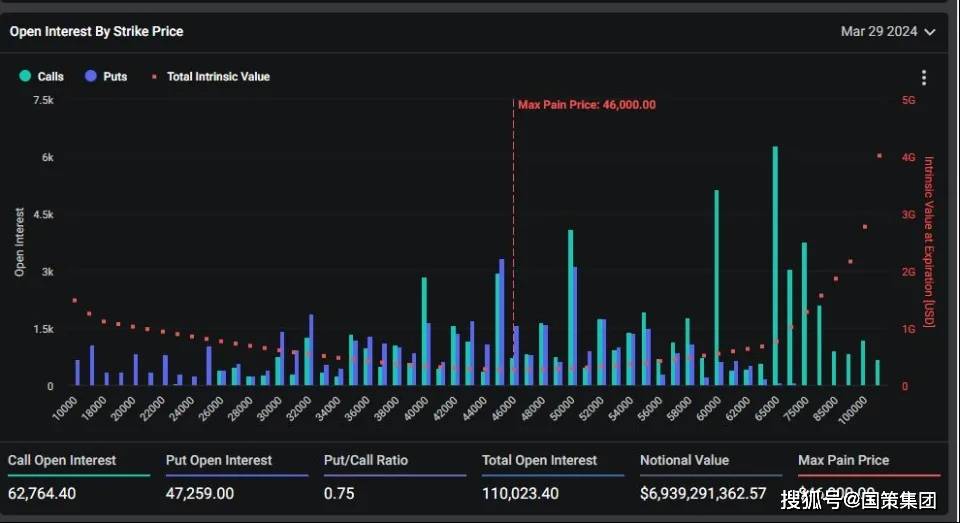Click the Put Open Interest label

219,460
